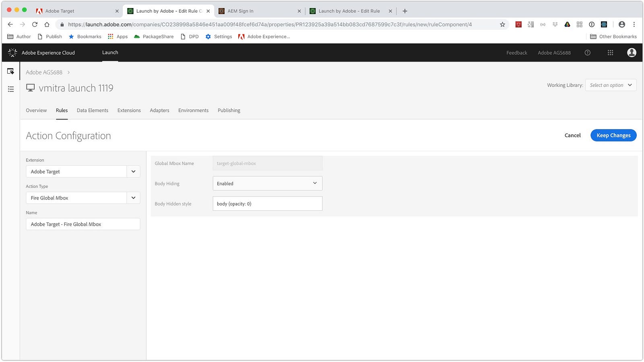Click the red extension icon in toolbar

(x=518, y=25)
